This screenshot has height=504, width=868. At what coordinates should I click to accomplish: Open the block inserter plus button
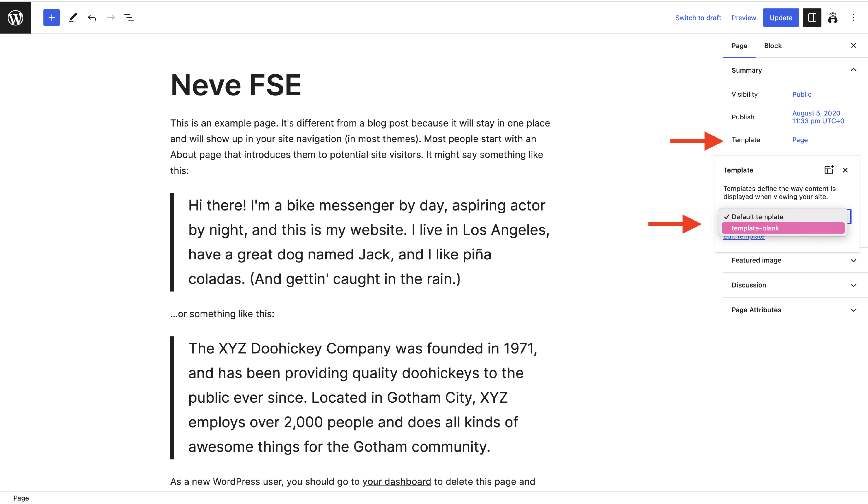point(51,18)
